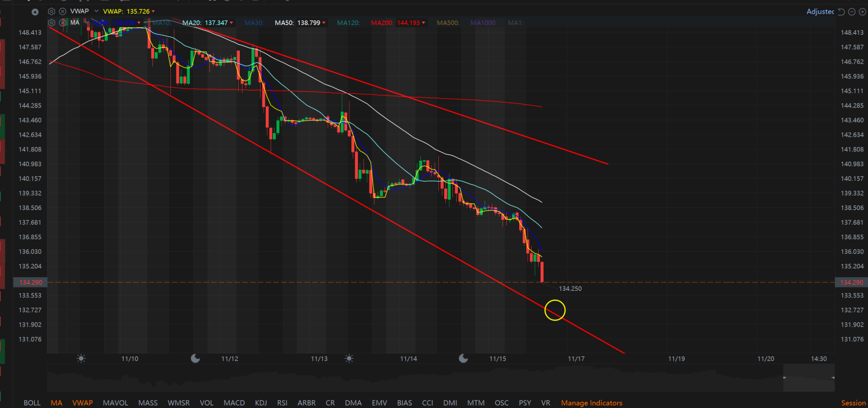Click the Adjusted price option

820,11
